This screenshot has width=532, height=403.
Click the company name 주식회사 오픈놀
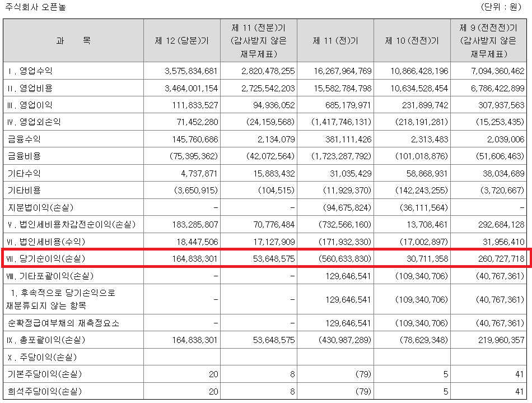(x=35, y=7)
